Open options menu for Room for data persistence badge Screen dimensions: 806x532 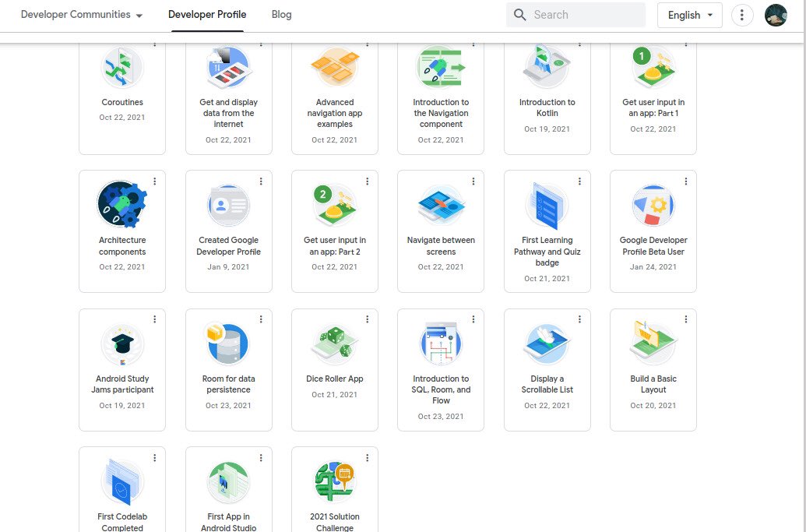(x=261, y=319)
